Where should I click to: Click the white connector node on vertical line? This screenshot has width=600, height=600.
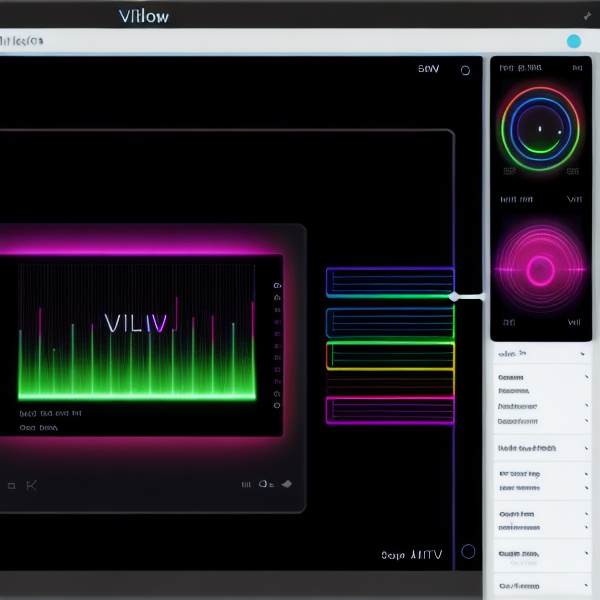pos(454,296)
